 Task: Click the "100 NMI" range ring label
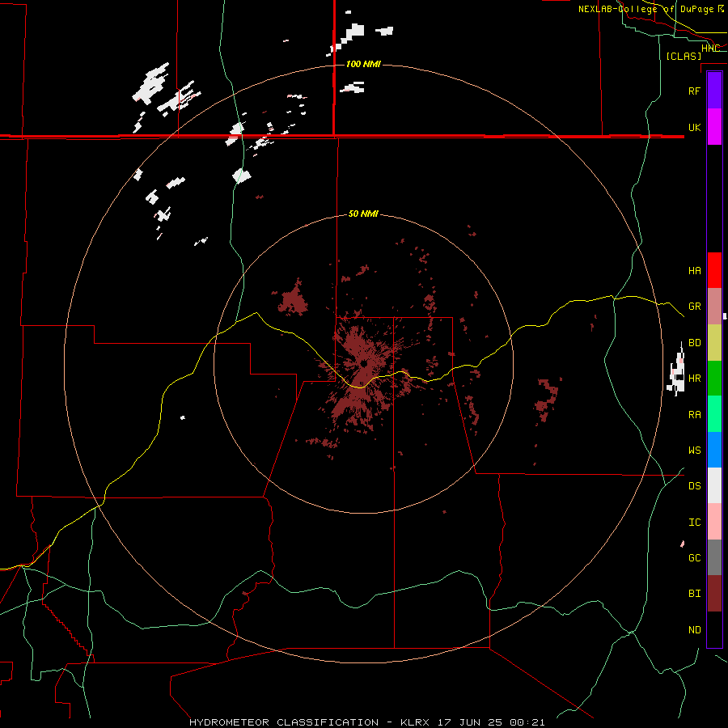363,64
